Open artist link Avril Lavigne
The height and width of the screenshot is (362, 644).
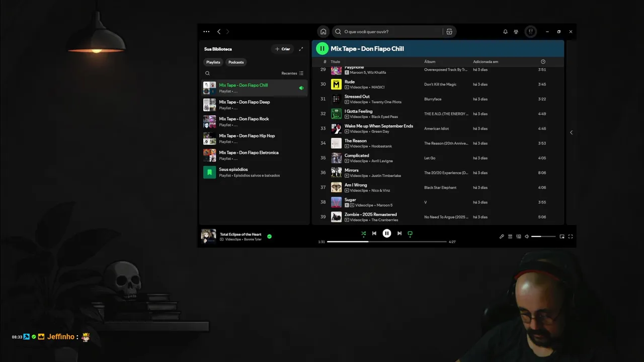tap(382, 161)
